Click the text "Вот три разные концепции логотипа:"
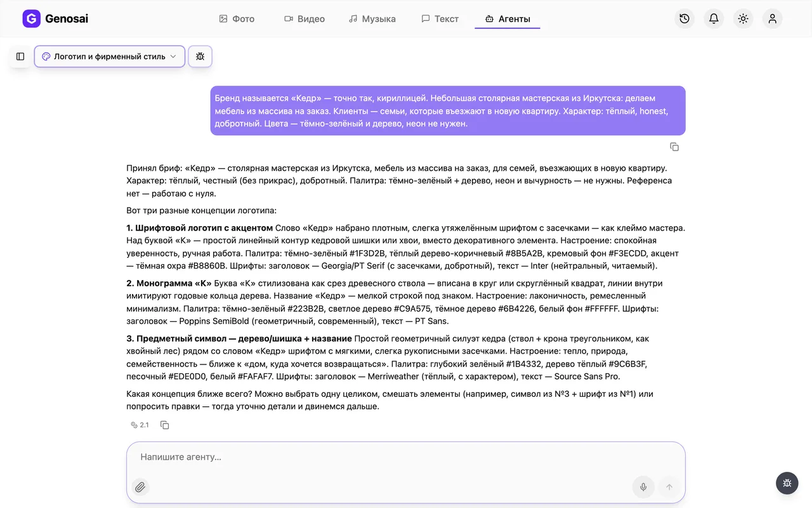The width and height of the screenshot is (812, 508). [x=202, y=211]
